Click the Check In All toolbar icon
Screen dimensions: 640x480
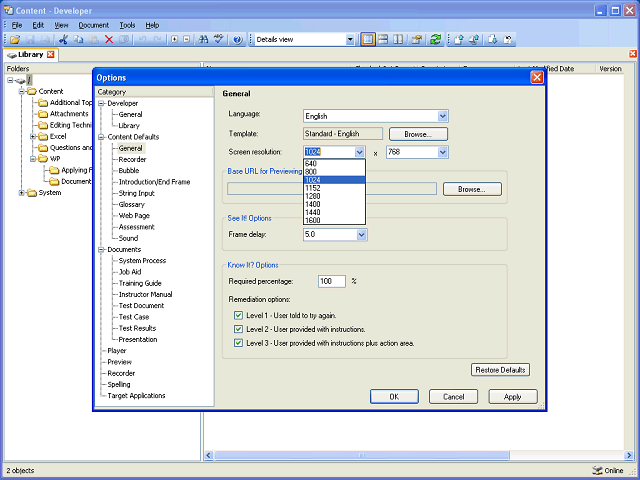(x=473, y=40)
